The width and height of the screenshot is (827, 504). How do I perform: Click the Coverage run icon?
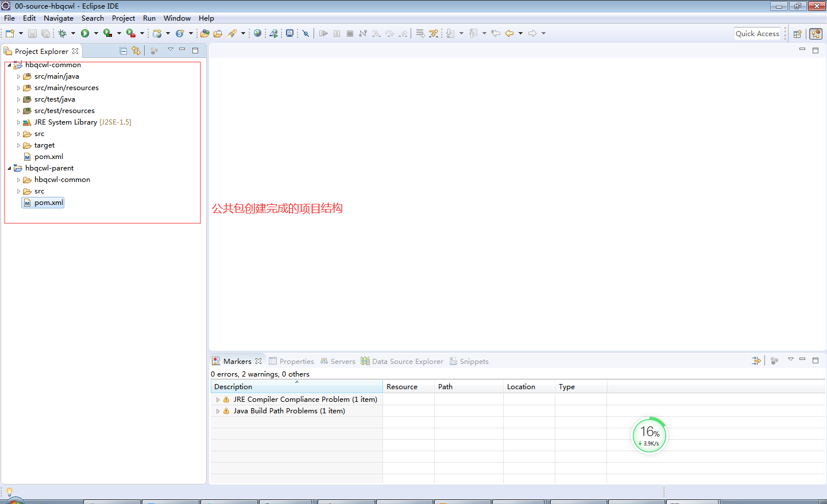pyautogui.click(x=107, y=33)
